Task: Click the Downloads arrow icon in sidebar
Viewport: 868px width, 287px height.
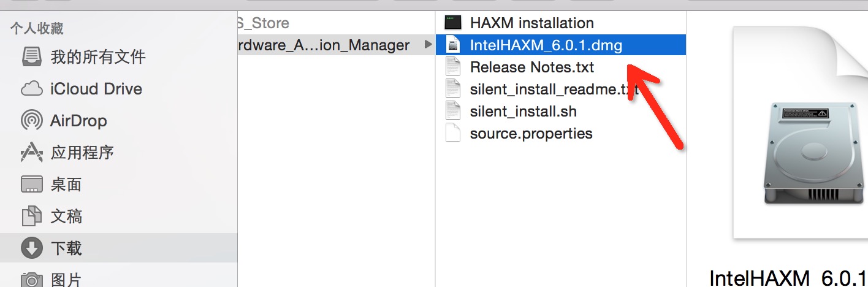Action: coord(31,248)
